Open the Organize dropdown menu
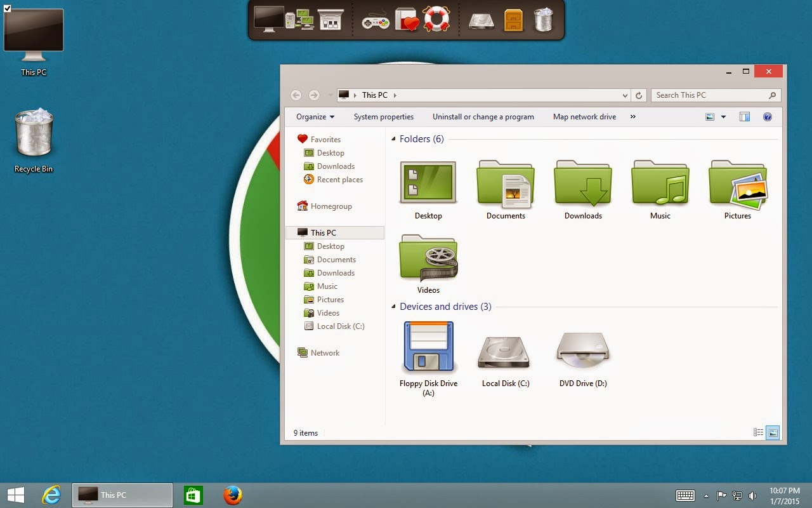Screen dimensions: 812x508 (x=315, y=117)
